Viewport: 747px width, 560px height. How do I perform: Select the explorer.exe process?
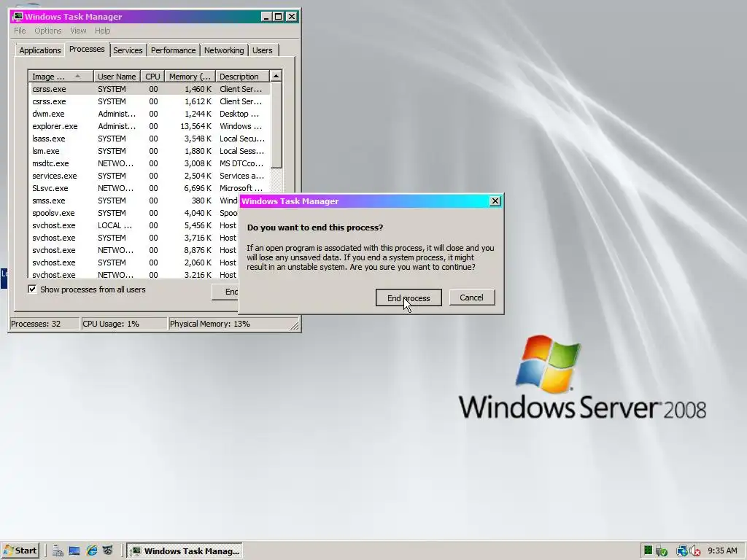coord(149,126)
